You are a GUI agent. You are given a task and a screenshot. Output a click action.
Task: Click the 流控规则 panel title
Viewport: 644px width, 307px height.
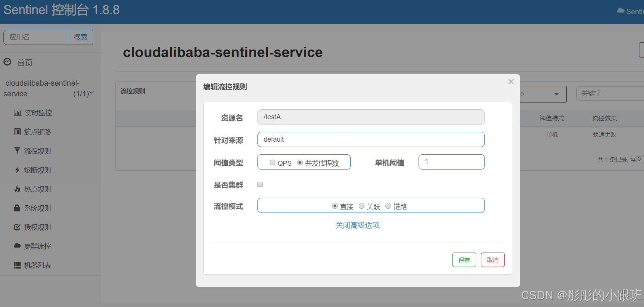click(133, 91)
